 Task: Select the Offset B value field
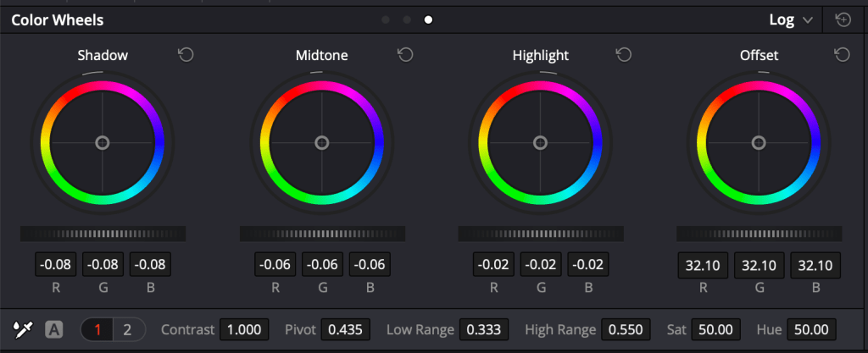pyautogui.click(x=815, y=266)
